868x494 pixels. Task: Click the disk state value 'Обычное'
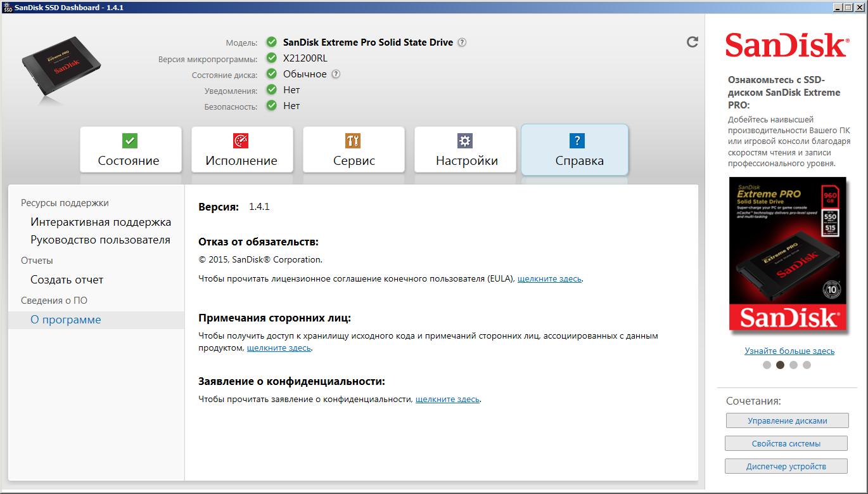305,74
